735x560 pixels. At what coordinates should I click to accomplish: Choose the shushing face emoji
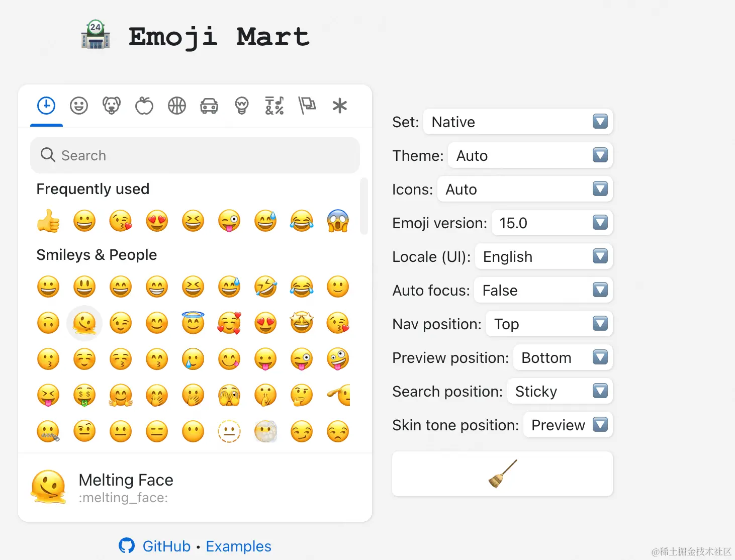coord(265,396)
